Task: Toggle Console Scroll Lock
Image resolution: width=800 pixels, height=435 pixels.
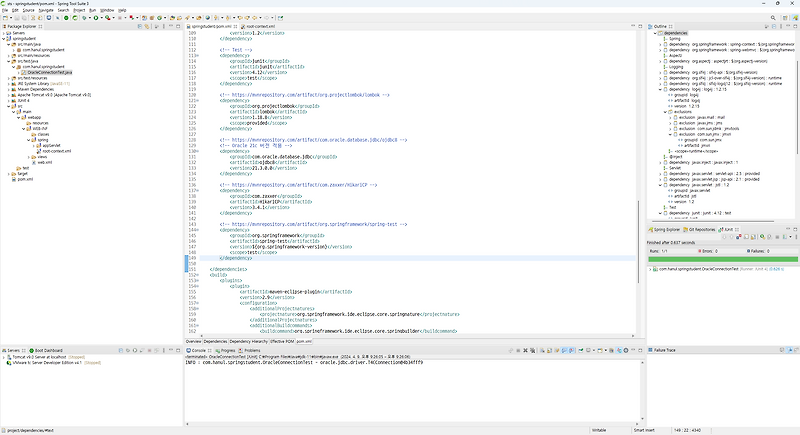Action: [x=549, y=350]
